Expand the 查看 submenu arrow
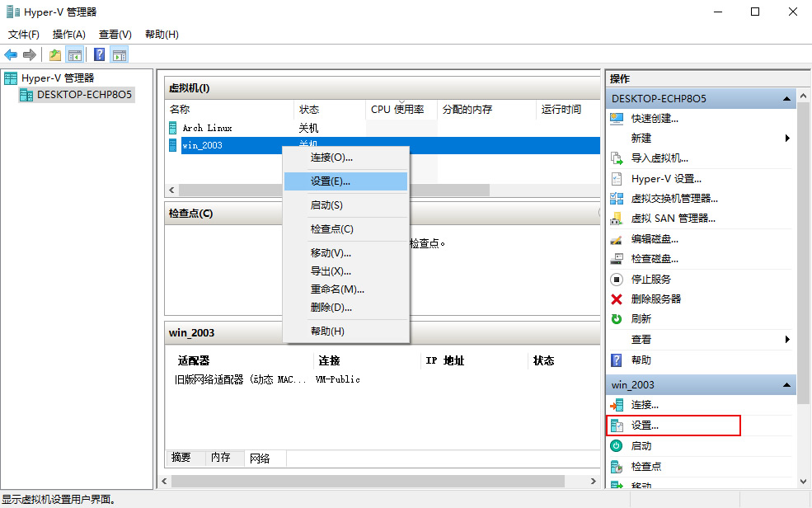The width and height of the screenshot is (812, 508). [x=787, y=340]
